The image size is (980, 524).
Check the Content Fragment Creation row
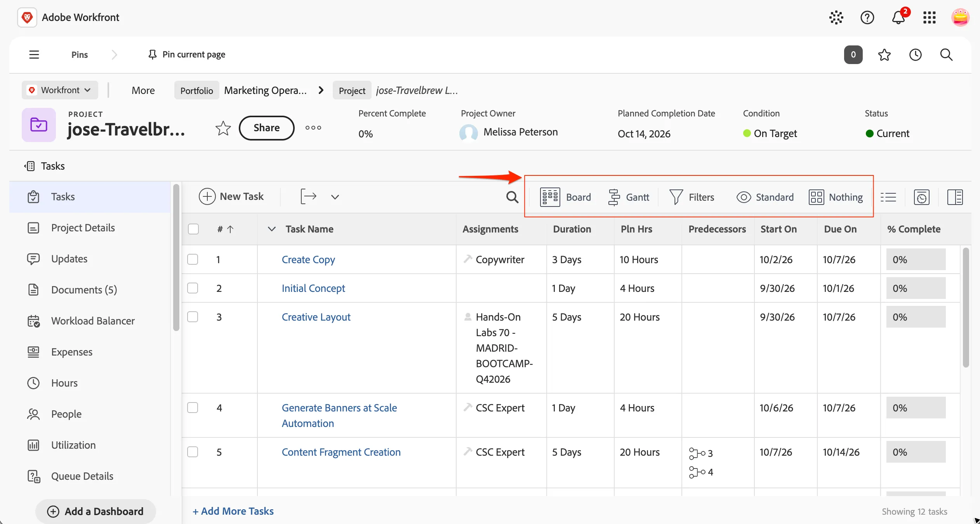pyautogui.click(x=193, y=452)
